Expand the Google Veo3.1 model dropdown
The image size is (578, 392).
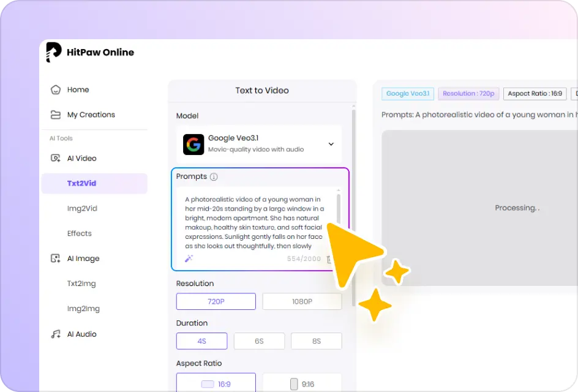(331, 145)
